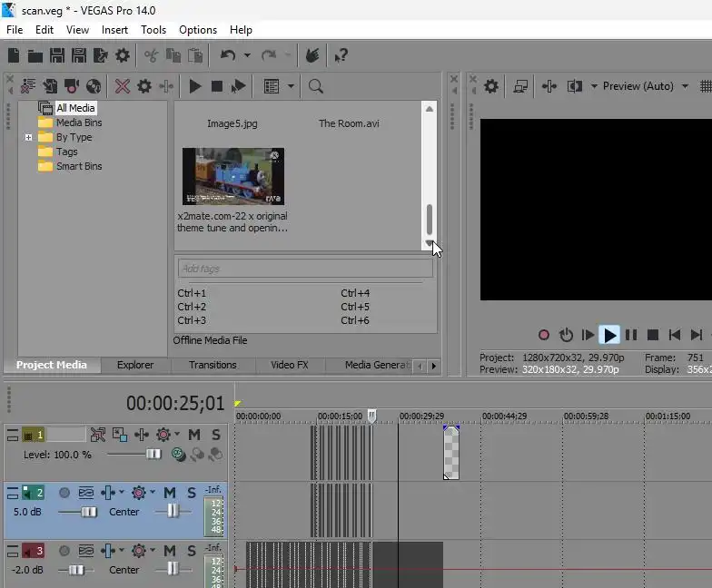Click the What's This help icon
This screenshot has width=712, height=588.
point(341,55)
